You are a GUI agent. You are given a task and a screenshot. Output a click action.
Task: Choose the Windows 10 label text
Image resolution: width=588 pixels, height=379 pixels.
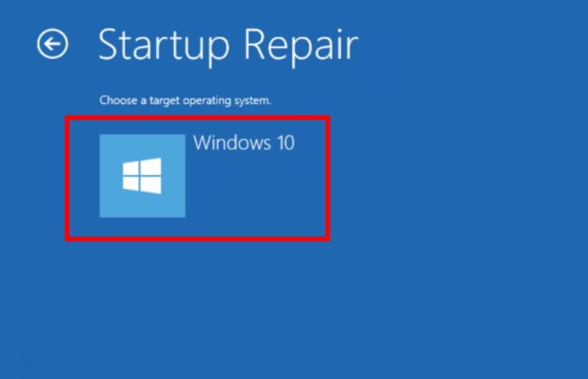244,143
